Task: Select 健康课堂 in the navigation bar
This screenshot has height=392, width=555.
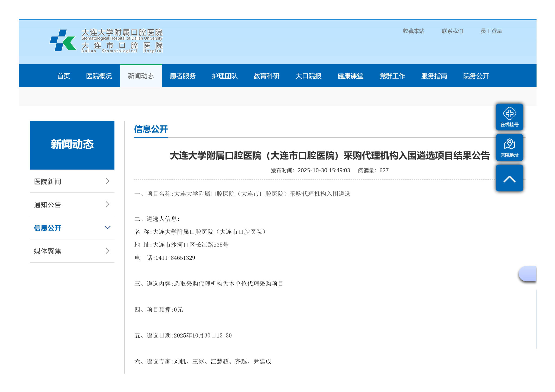Action: (350, 76)
